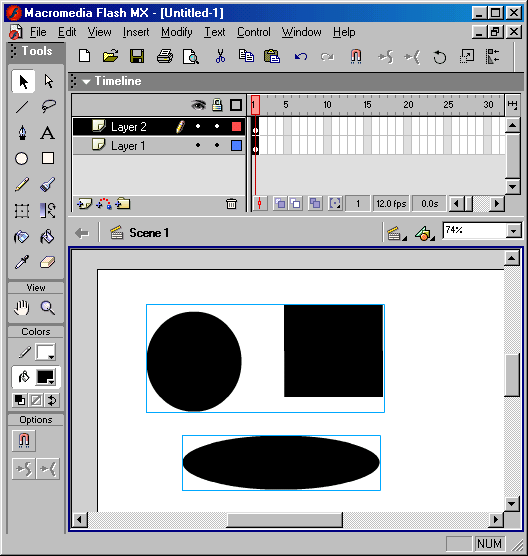Select the Eyedropper tool
The width and height of the screenshot is (528, 556).
22,262
